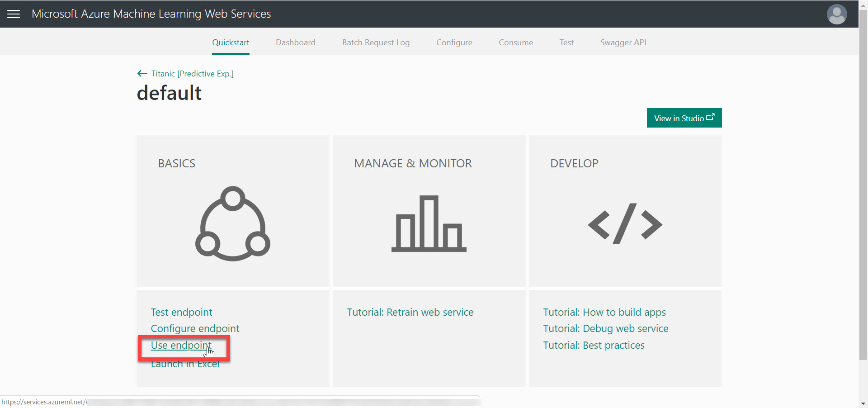Open Tutorial: Debug web service

pos(605,328)
